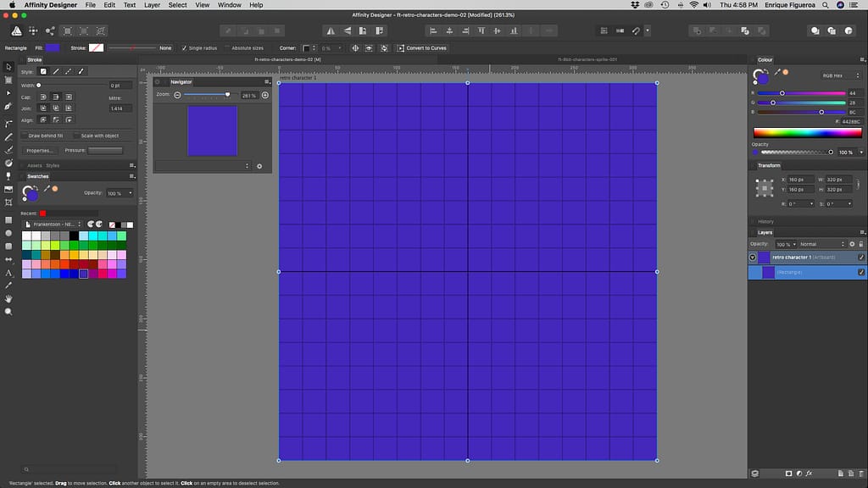Viewport: 868px width, 488px height.
Task: Open Navigator panel options menu
Action: point(267,82)
